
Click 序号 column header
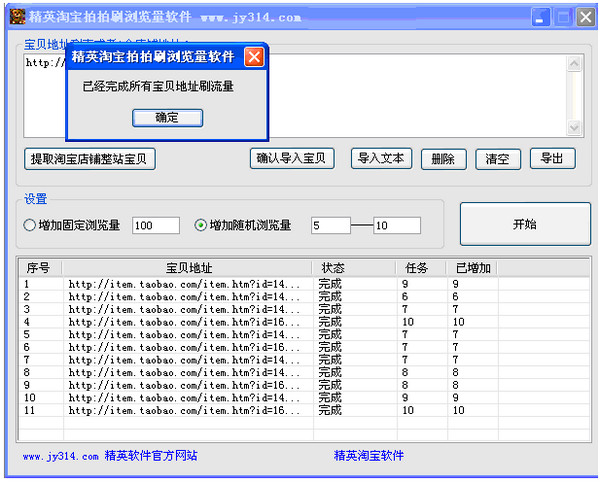coord(39,268)
